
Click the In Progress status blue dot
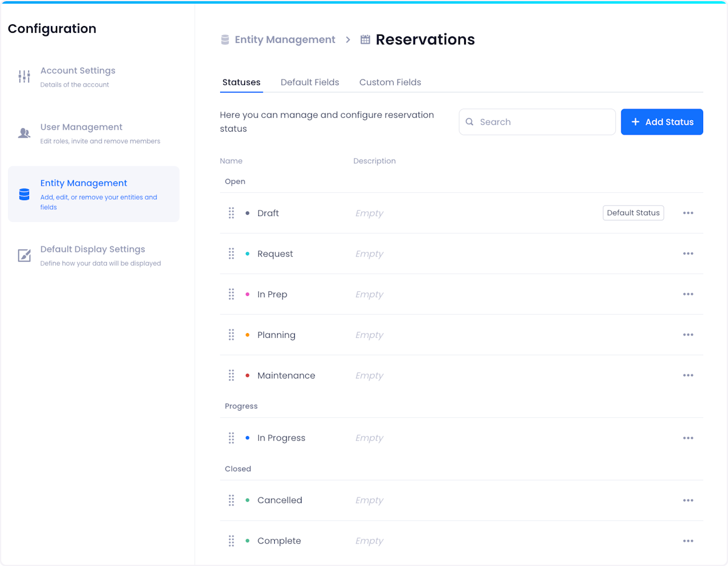(248, 438)
